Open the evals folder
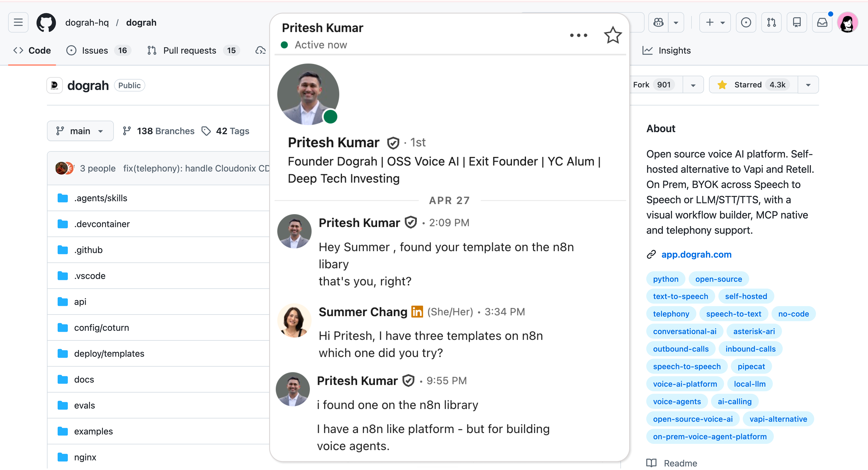Viewport: 868px width, 470px height. [x=85, y=406]
